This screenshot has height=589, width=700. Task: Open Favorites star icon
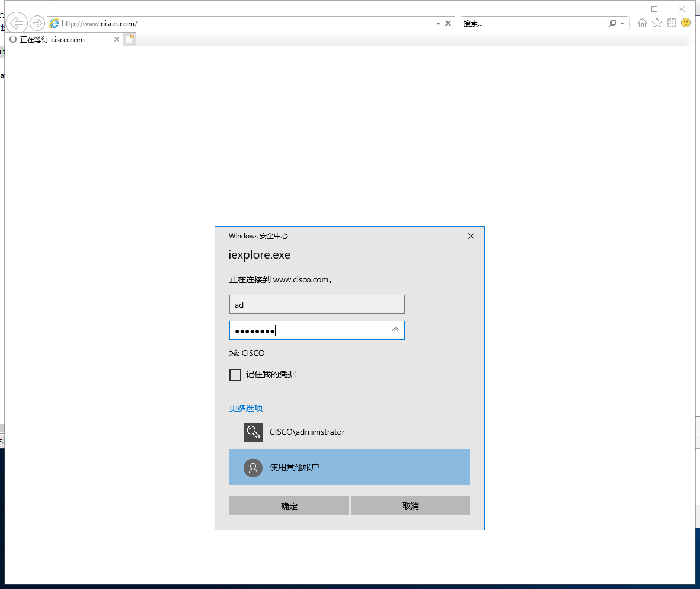(x=657, y=23)
